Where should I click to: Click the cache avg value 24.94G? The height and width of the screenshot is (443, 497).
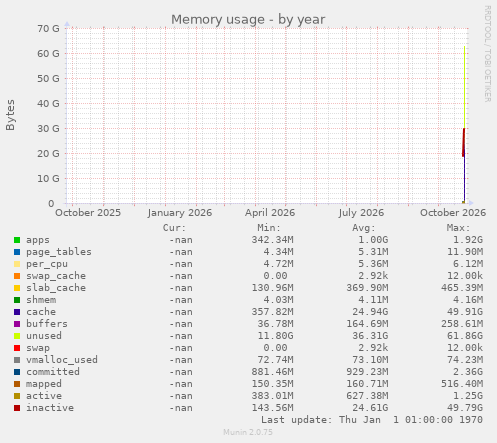370,312
